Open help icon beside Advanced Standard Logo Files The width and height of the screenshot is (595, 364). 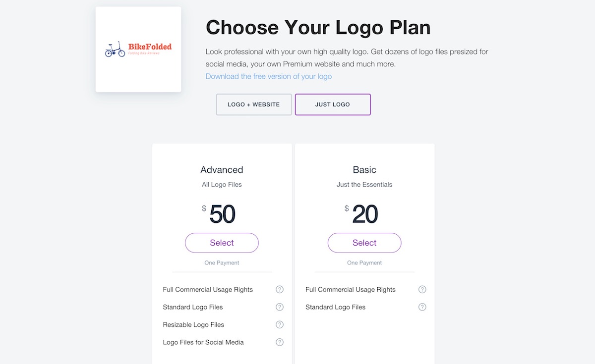click(x=280, y=307)
